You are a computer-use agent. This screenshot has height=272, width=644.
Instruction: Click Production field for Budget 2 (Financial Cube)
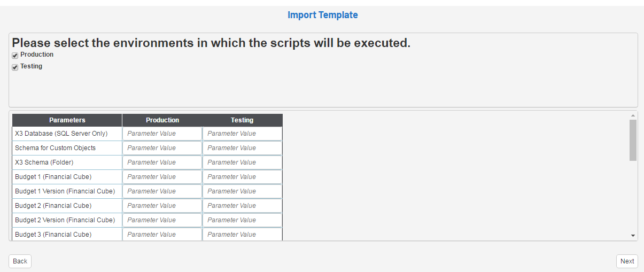point(162,206)
